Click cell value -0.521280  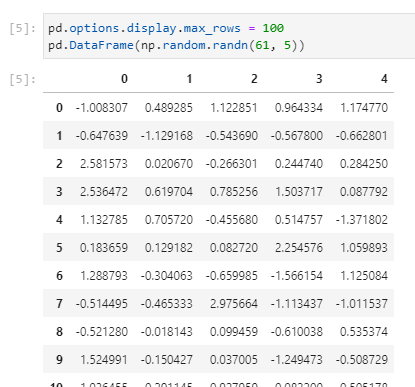click(x=102, y=332)
